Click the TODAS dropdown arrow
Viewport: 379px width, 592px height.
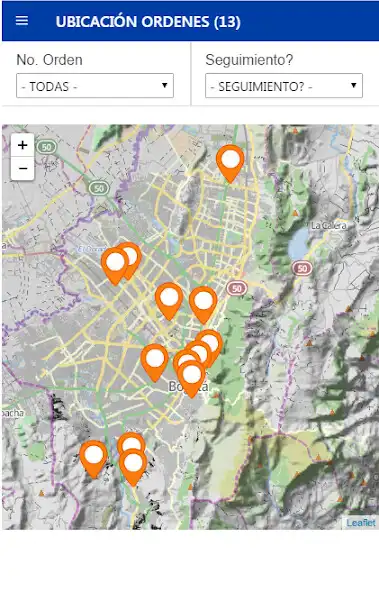[x=165, y=85]
